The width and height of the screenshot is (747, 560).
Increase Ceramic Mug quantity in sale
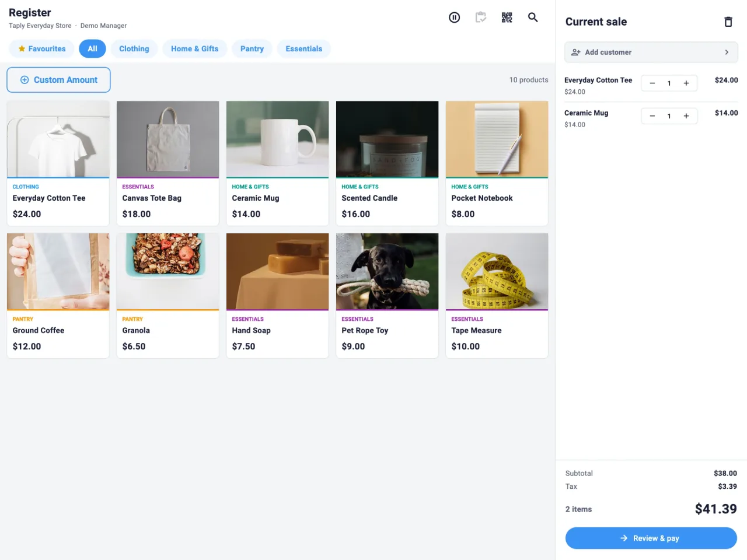[x=686, y=116]
